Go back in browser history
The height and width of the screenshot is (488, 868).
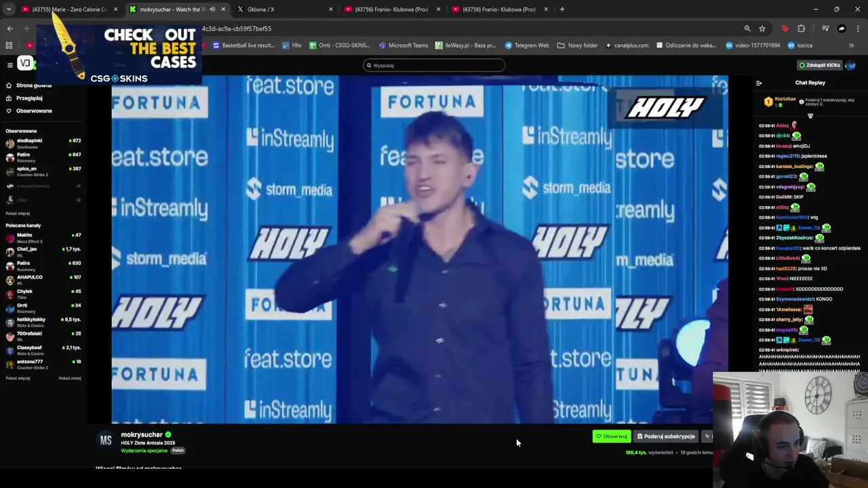pyautogui.click(x=9, y=28)
